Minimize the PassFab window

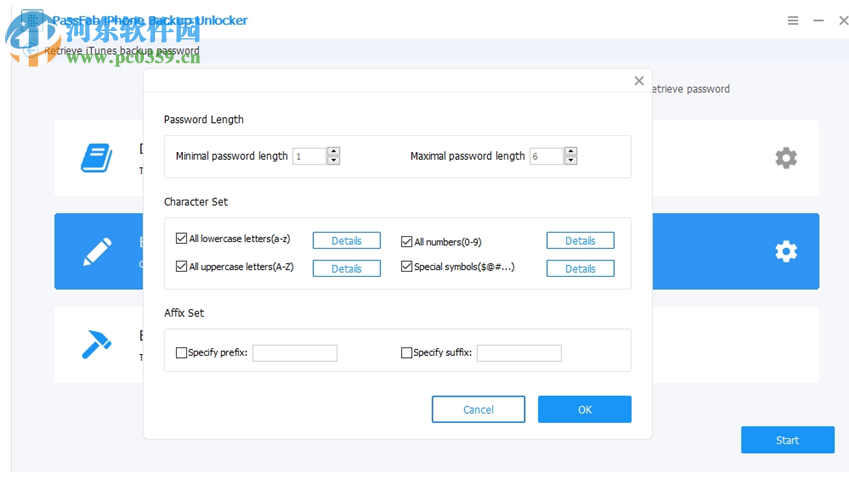pos(818,21)
